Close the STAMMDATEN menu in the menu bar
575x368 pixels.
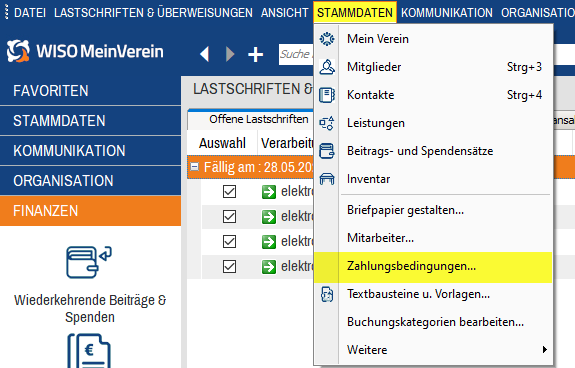355,12
